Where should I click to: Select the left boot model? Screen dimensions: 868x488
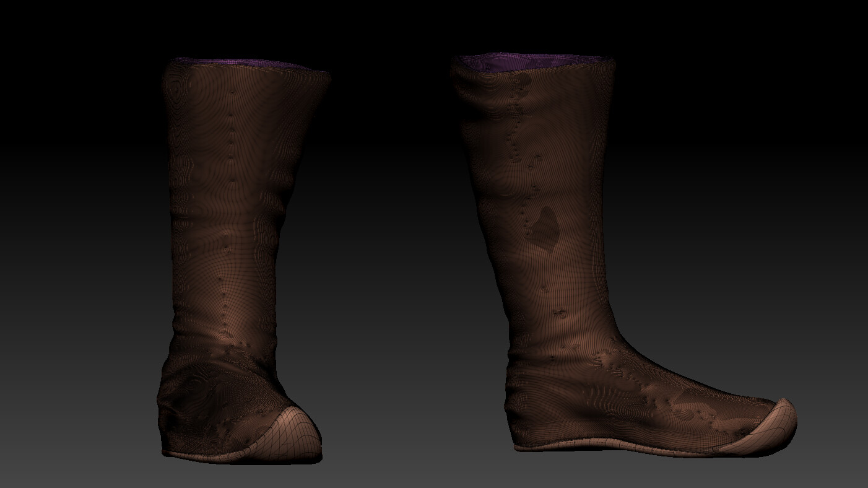tap(229, 248)
